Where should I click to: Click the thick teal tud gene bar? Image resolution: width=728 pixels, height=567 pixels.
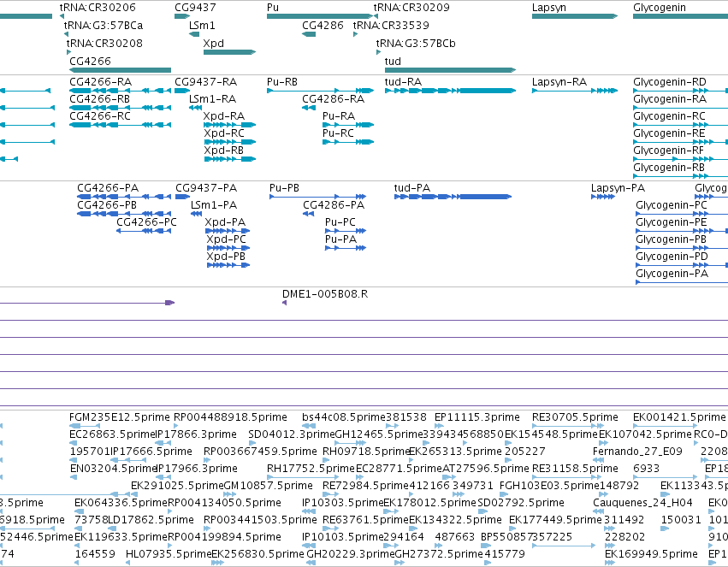coord(450,70)
